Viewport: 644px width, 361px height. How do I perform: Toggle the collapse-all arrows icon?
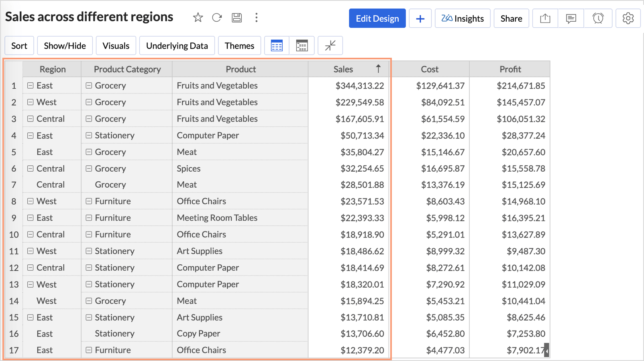pos(330,46)
